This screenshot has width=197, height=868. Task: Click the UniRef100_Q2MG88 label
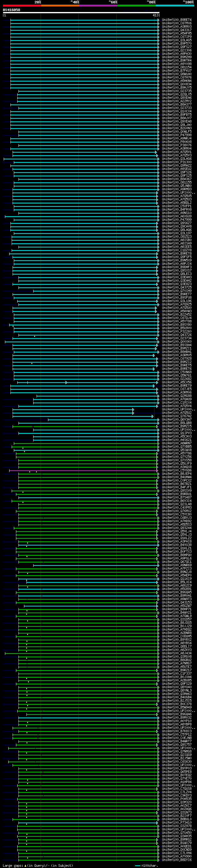[x=176, y=396]
